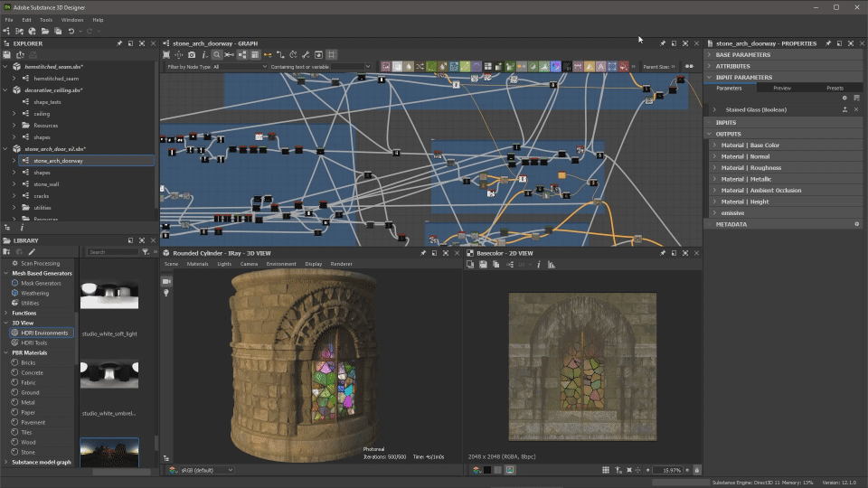Toggle the grid icon in graph toolbar

[x=332, y=55]
